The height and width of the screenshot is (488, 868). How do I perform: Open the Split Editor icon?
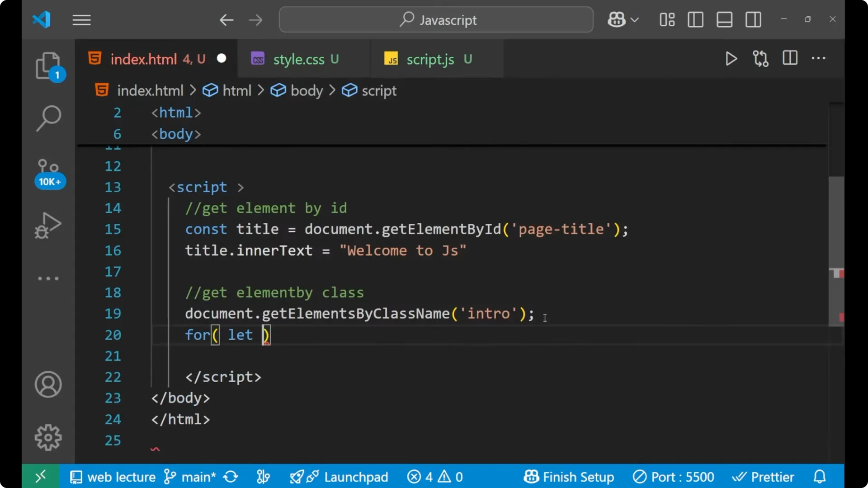click(790, 58)
